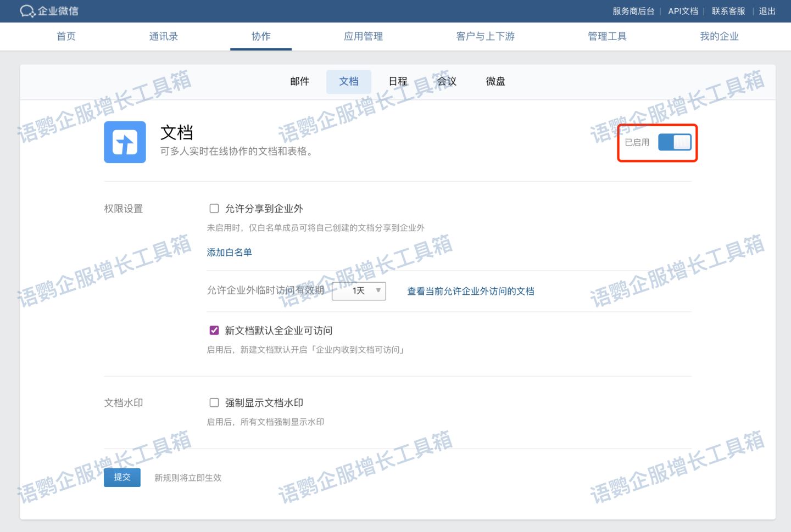Select the 日程 sub-tab
Screen dimensions: 791x532
tap(398, 81)
